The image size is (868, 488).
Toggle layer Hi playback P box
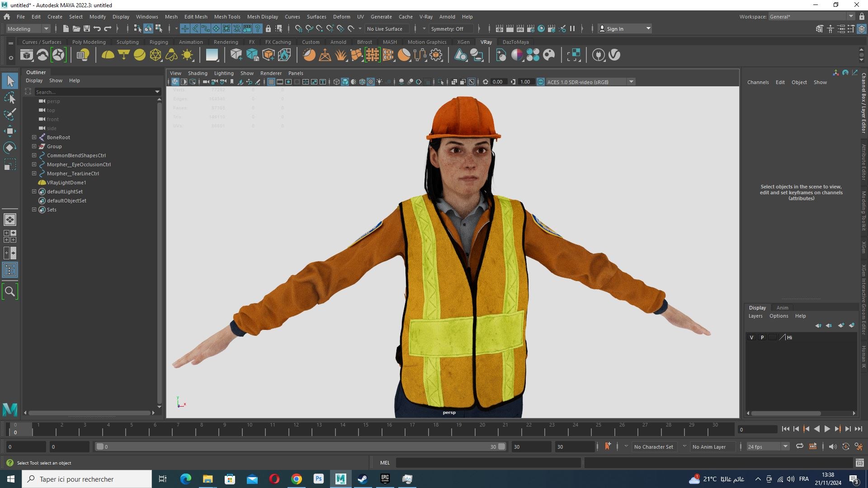(x=762, y=338)
